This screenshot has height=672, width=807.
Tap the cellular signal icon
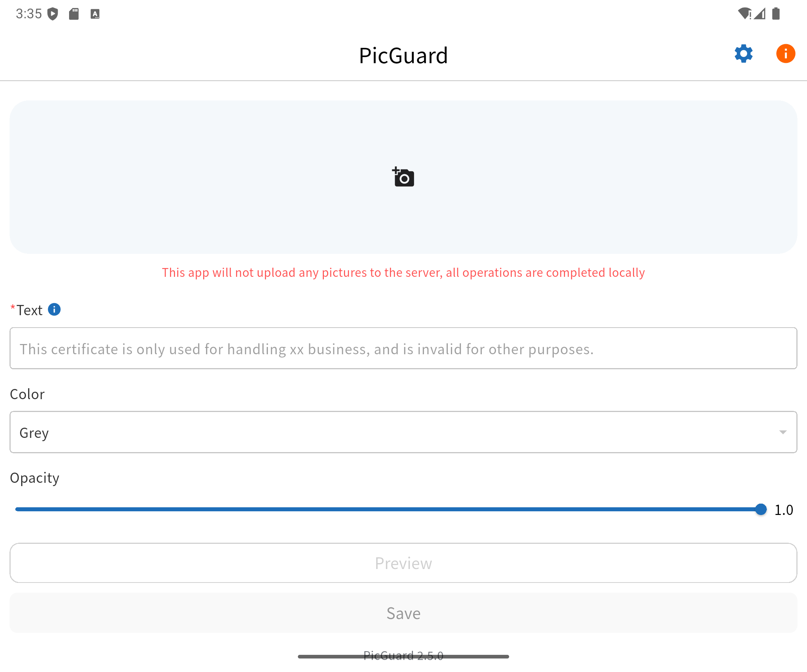(760, 14)
